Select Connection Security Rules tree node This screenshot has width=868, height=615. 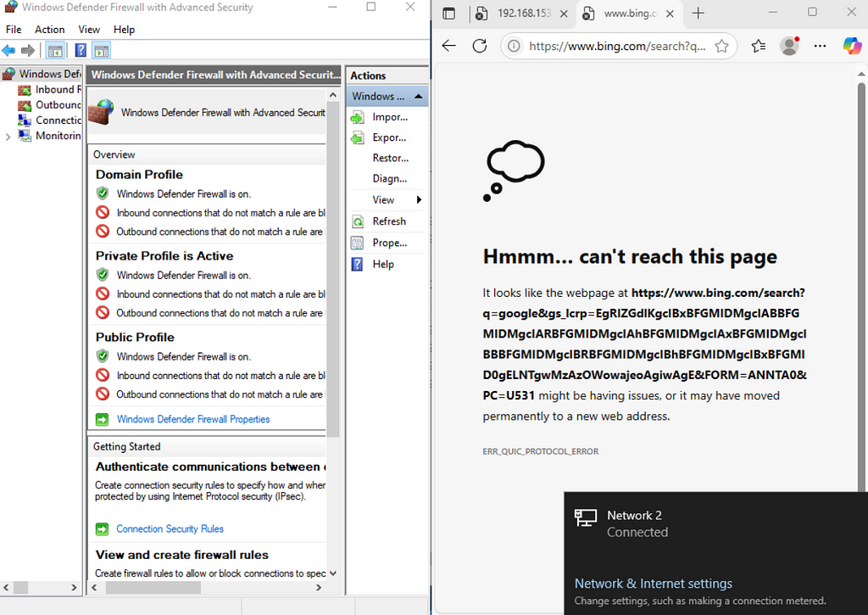pyautogui.click(x=49, y=120)
